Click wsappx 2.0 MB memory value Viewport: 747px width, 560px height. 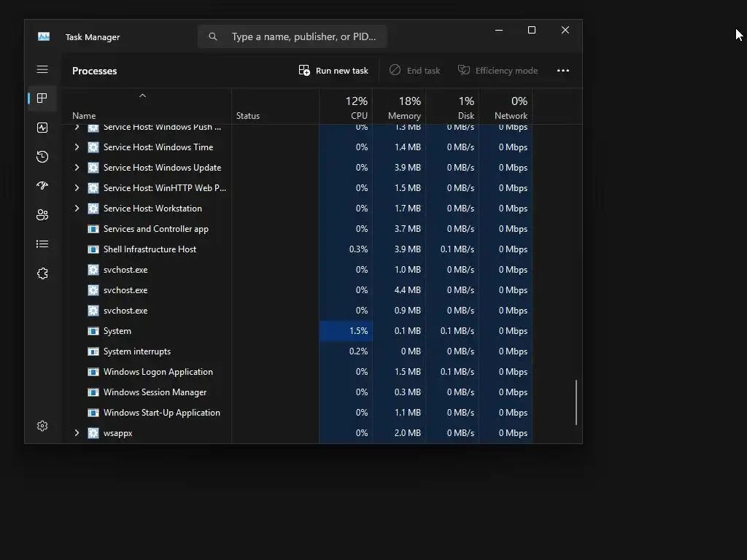tap(407, 433)
